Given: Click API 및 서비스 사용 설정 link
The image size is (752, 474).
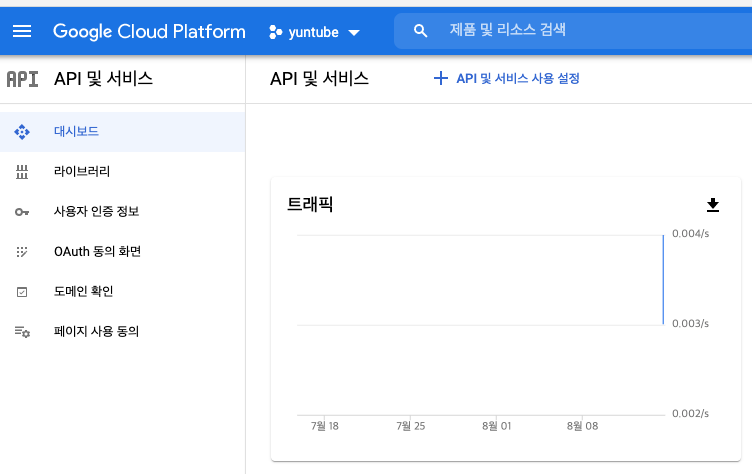Looking at the screenshot, I should tap(506, 79).
